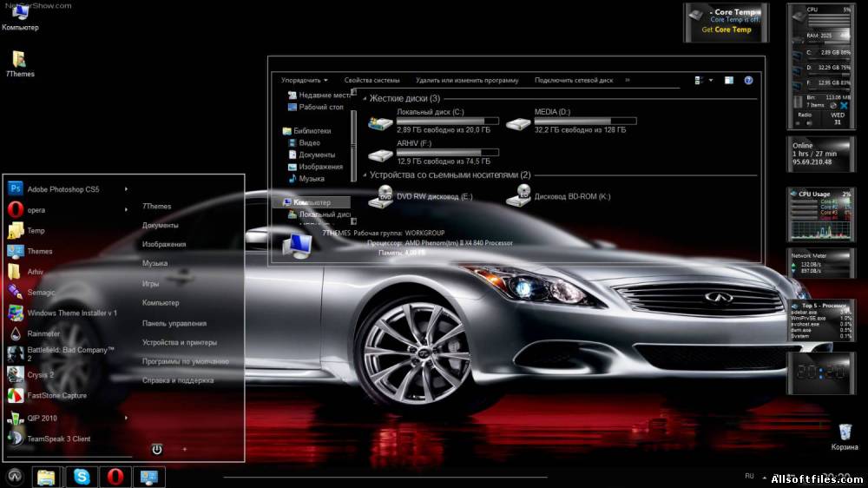868x488 pixels.
Task: Open Компьютер link in Start menu
Action: 161,303
